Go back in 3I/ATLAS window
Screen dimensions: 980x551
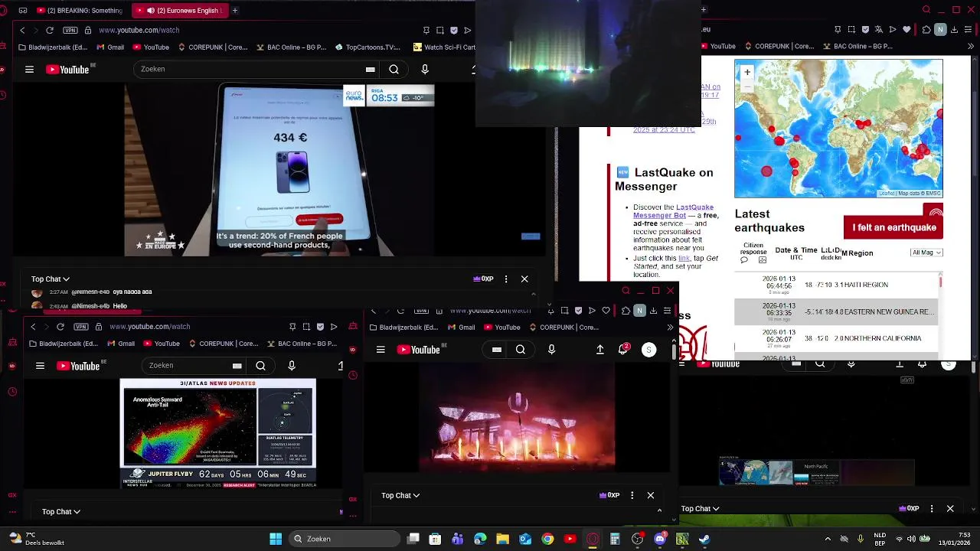33,327
